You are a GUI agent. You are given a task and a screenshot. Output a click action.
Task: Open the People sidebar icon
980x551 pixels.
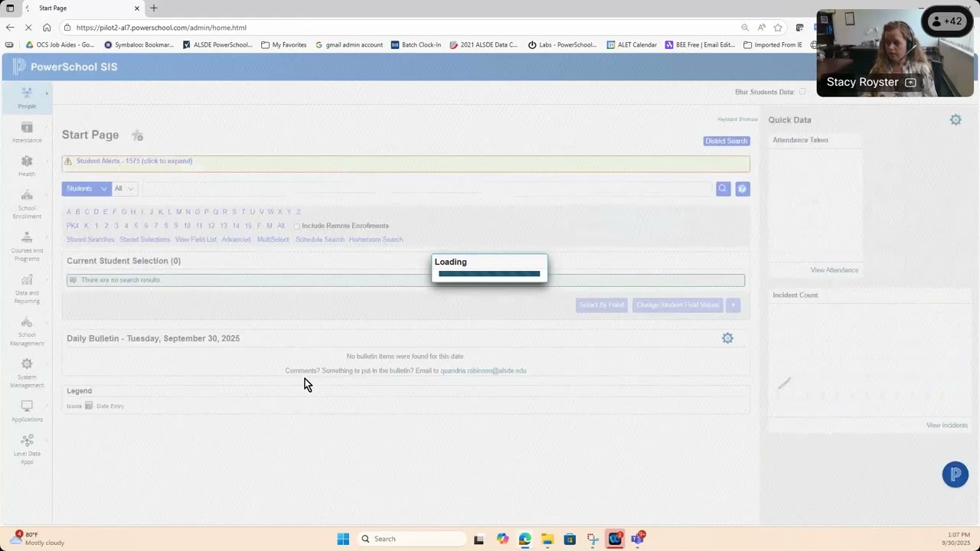coord(27,97)
